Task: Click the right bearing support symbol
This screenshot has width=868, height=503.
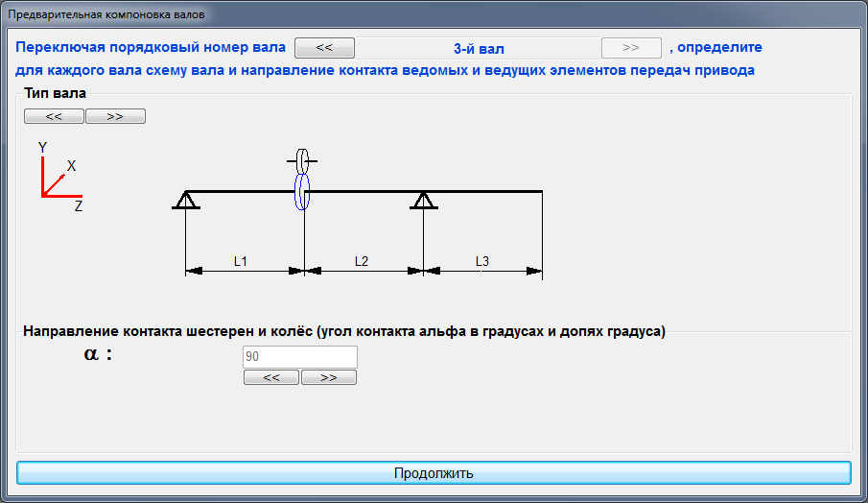Action: pos(424,200)
